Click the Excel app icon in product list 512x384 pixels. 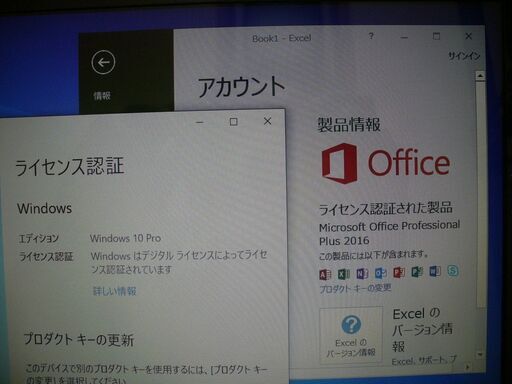click(344, 273)
